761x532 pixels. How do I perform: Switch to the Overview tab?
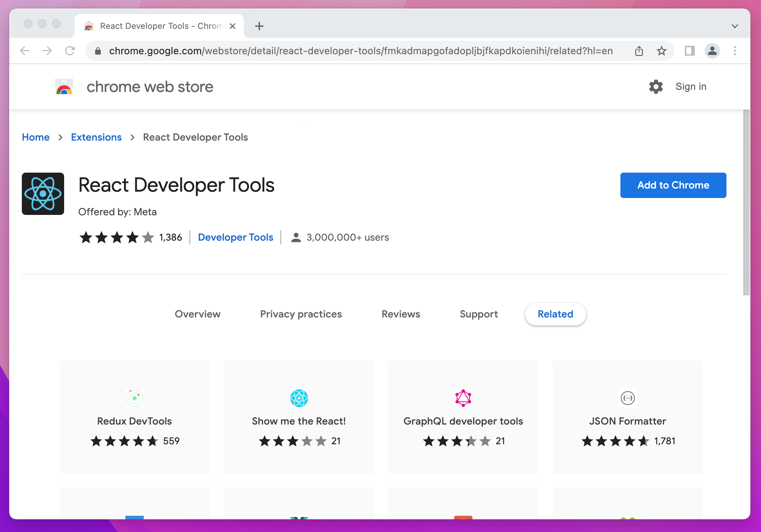[x=198, y=314]
